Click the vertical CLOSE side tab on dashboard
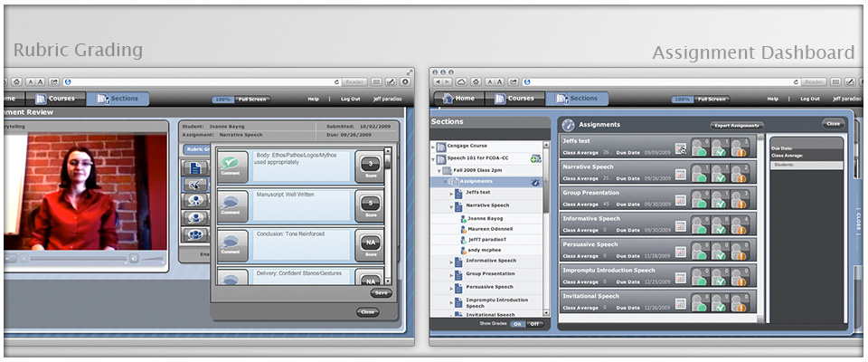Viewport: 868px width, 362px height. [857, 223]
